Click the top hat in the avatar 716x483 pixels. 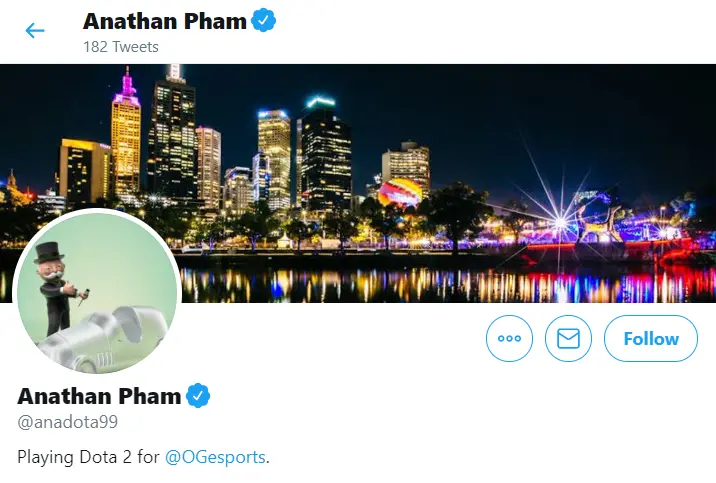[x=48, y=252]
